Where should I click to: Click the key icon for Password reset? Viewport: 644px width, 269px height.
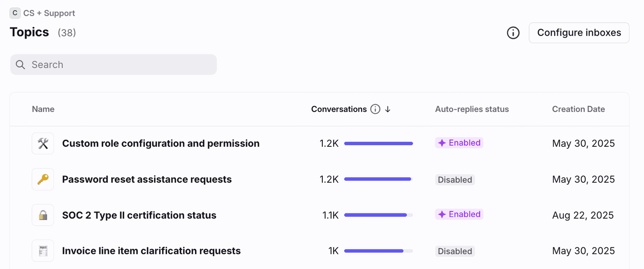point(43,179)
